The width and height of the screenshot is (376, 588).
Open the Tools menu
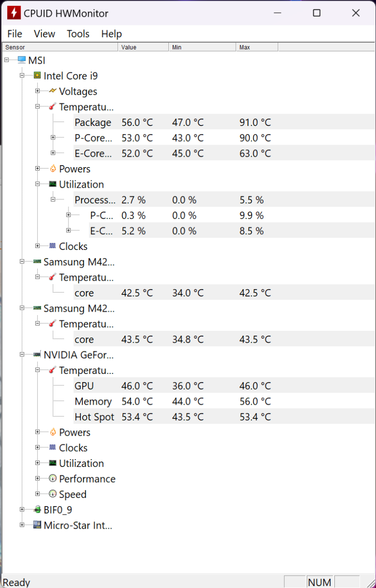point(78,34)
